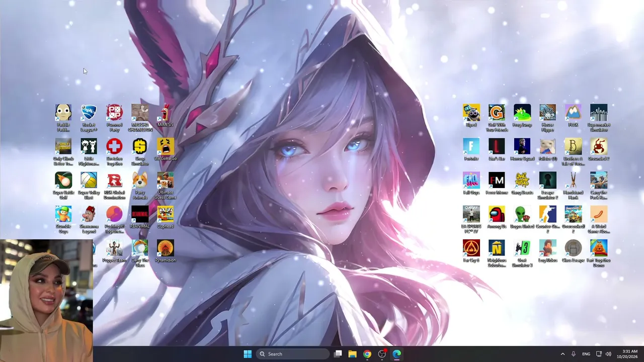The height and width of the screenshot is (362, 644).
Task: Launch Google Chrome from the taskbar
Action: (367, 354)
